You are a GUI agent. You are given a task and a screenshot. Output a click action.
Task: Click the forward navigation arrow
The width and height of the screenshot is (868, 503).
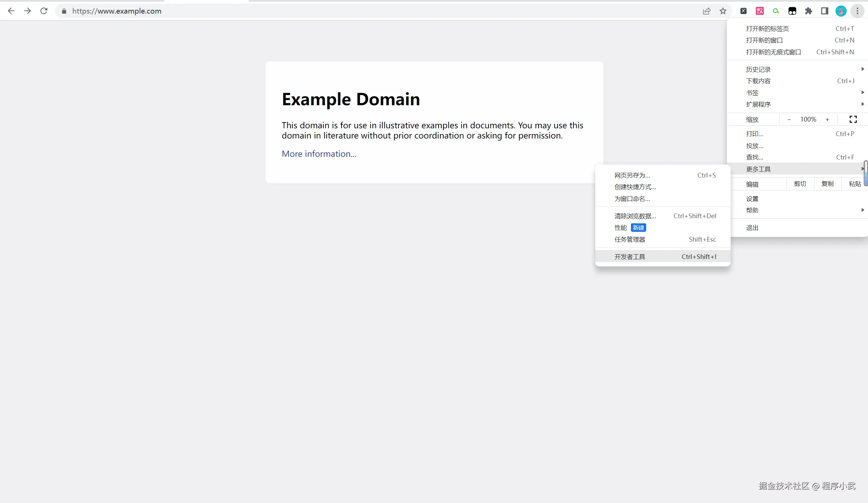(27, 11)
